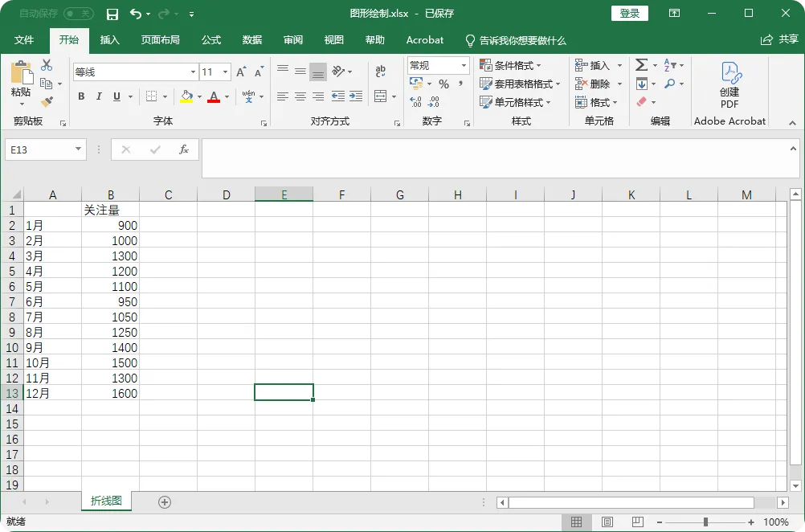Click the Center horizontally icon
The image size is (805, 532).
[x=300, y=96]
